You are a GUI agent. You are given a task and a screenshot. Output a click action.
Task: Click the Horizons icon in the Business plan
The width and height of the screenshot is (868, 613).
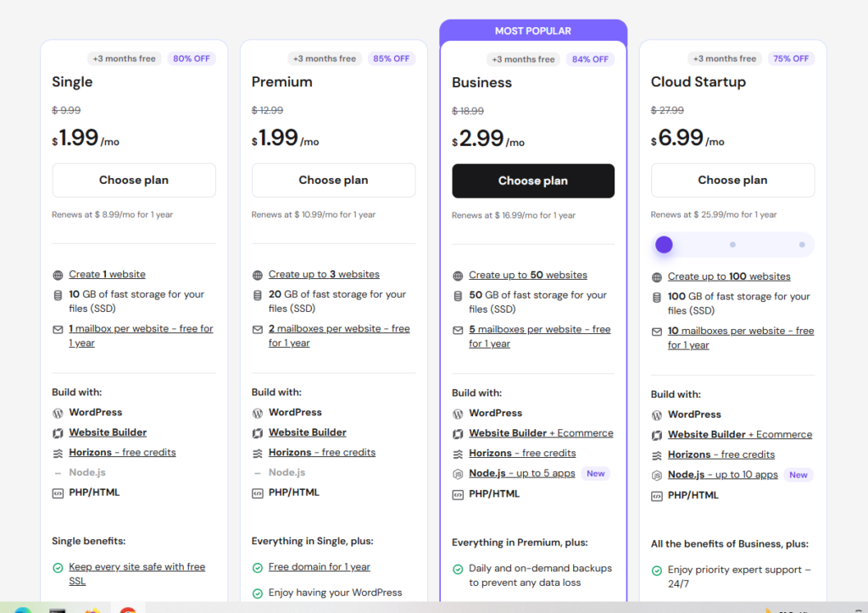458,454
